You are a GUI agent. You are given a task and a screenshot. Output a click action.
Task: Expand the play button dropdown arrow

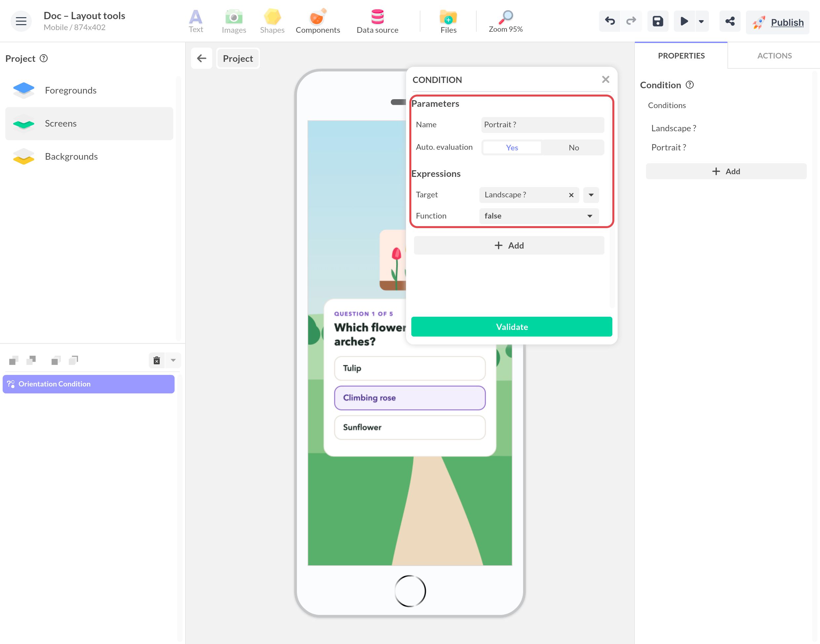coord(701,21)
